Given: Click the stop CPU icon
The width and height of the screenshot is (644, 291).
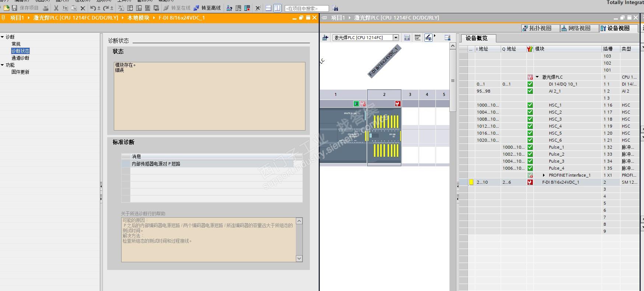Looking at the screenshot, I should 247,8.
